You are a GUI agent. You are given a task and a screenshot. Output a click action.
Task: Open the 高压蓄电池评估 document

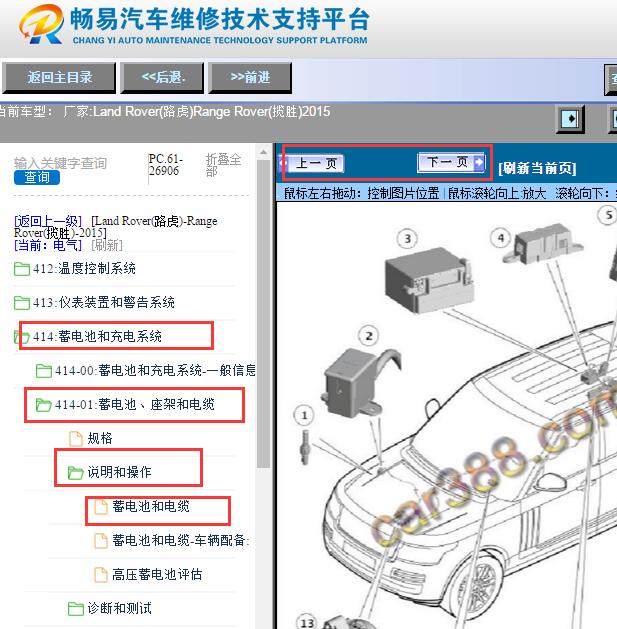pos(157,574)
